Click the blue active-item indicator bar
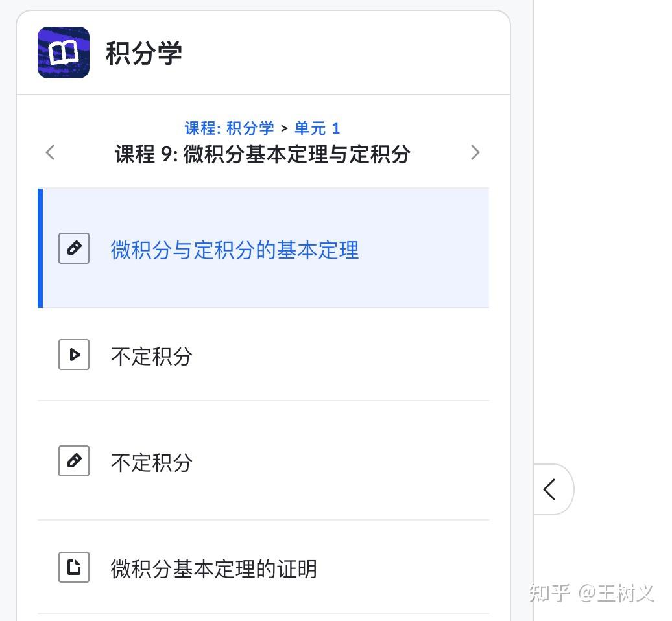672x621 pixels. click(x=40, y=248)
